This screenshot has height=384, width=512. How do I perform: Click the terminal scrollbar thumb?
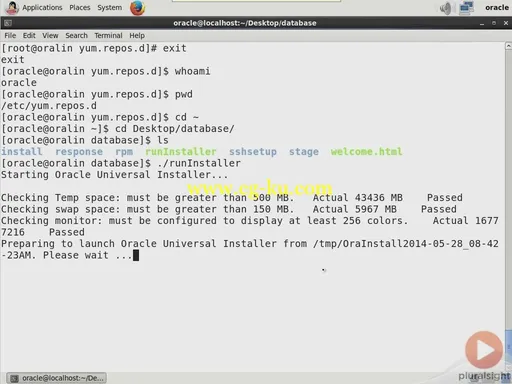(508, 348)
